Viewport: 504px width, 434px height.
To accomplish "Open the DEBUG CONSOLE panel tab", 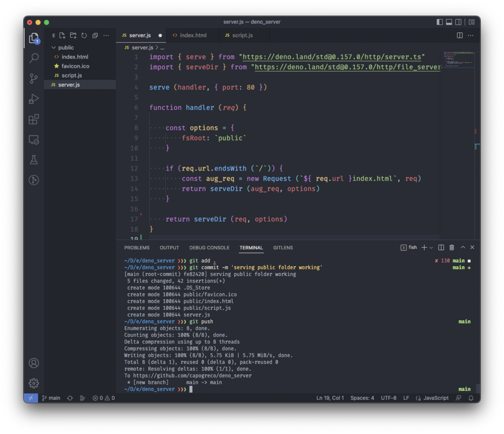I will pos(209,248).
